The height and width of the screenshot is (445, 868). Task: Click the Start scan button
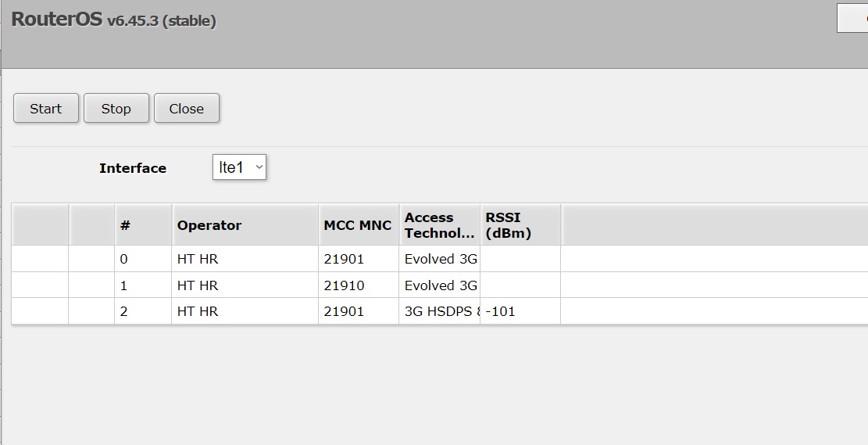(x=46, y=109)
